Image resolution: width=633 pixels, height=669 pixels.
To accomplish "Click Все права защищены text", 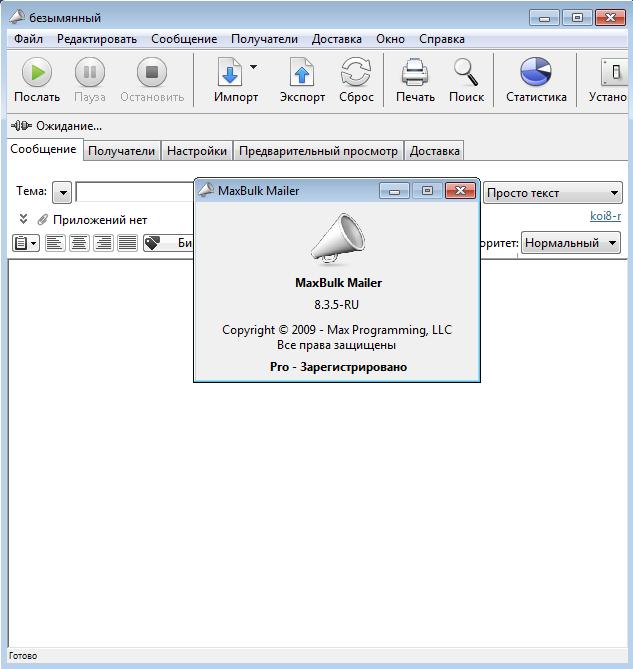I will click(x=337, y=345).
